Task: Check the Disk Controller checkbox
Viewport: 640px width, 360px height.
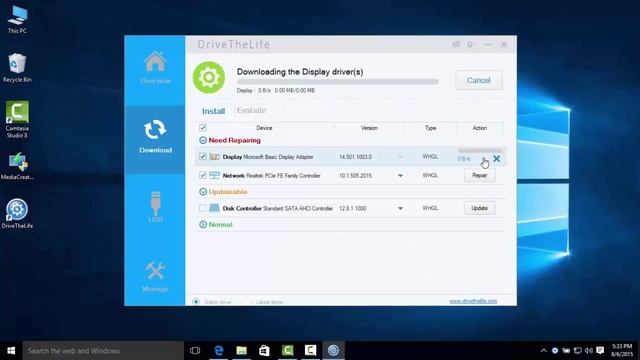Action: 202,208
